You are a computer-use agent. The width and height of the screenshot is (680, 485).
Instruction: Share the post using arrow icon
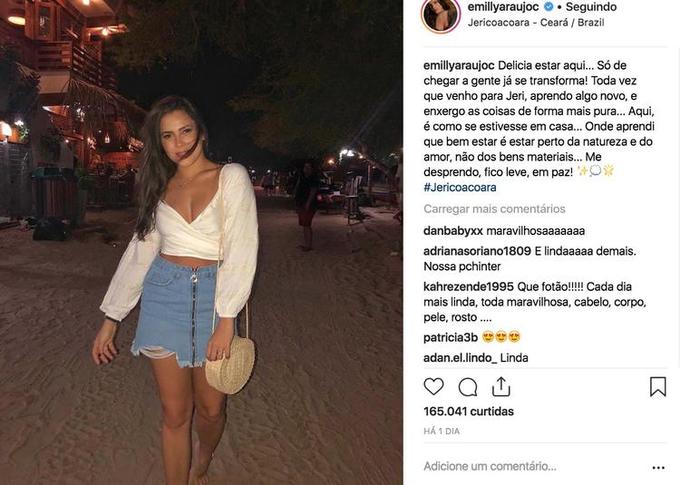coord(501,386)
